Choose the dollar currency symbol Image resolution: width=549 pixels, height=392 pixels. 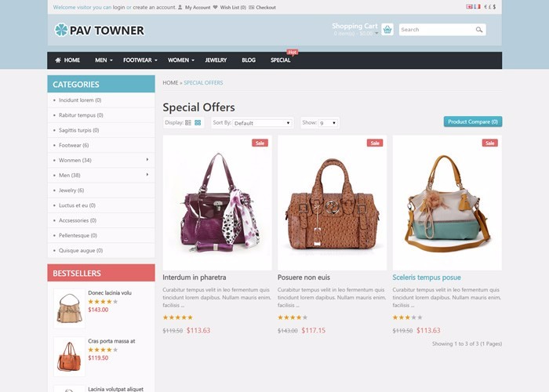494,6
